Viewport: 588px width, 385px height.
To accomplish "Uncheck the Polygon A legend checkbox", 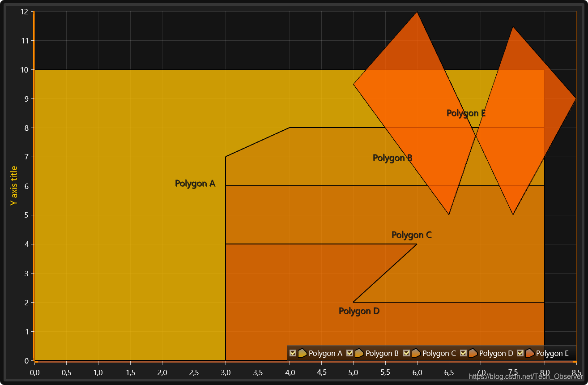I will 293,353.
